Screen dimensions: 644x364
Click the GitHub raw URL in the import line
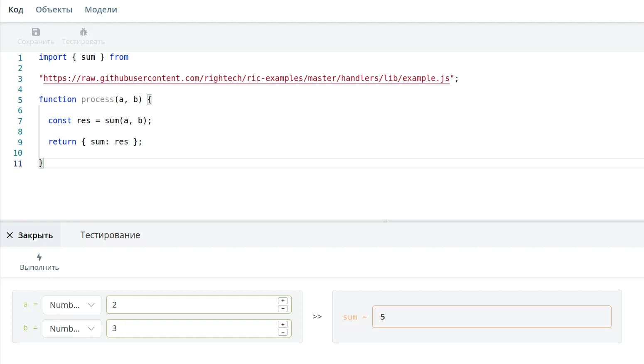pyautogui.click(x=246, y=78)
